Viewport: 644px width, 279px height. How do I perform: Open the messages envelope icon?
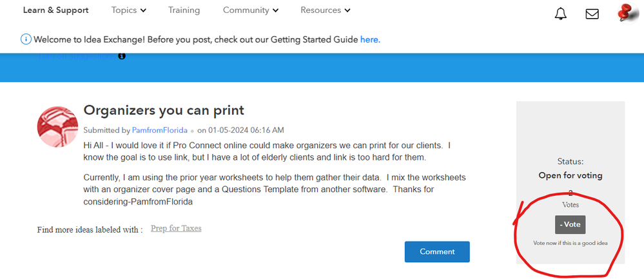(x=592, y=14)
